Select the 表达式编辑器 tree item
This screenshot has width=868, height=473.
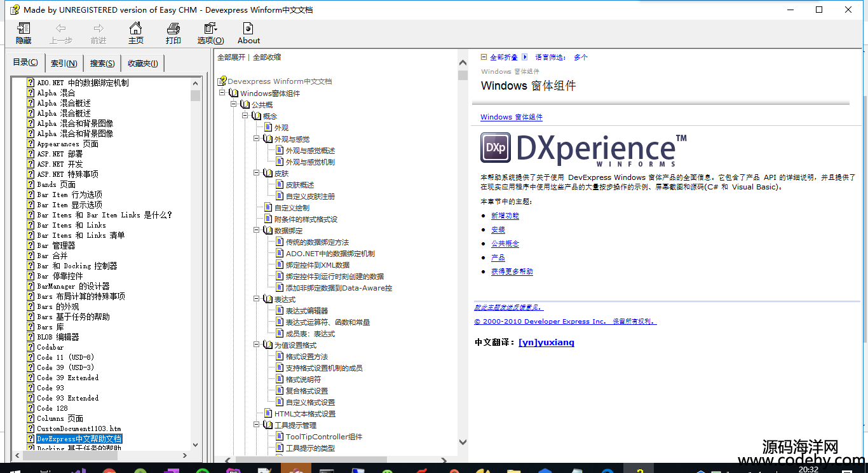(307, 311)
